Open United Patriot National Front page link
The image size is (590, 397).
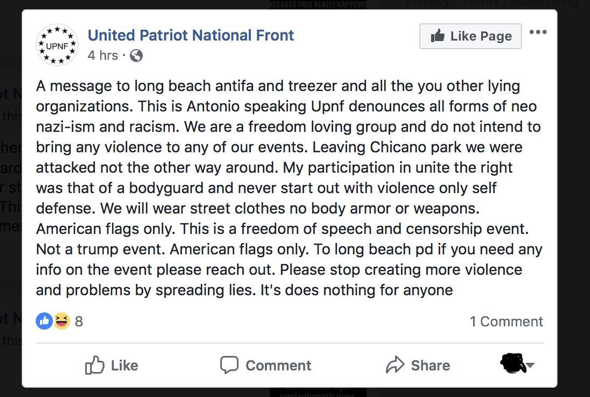(x=191, y=35)
